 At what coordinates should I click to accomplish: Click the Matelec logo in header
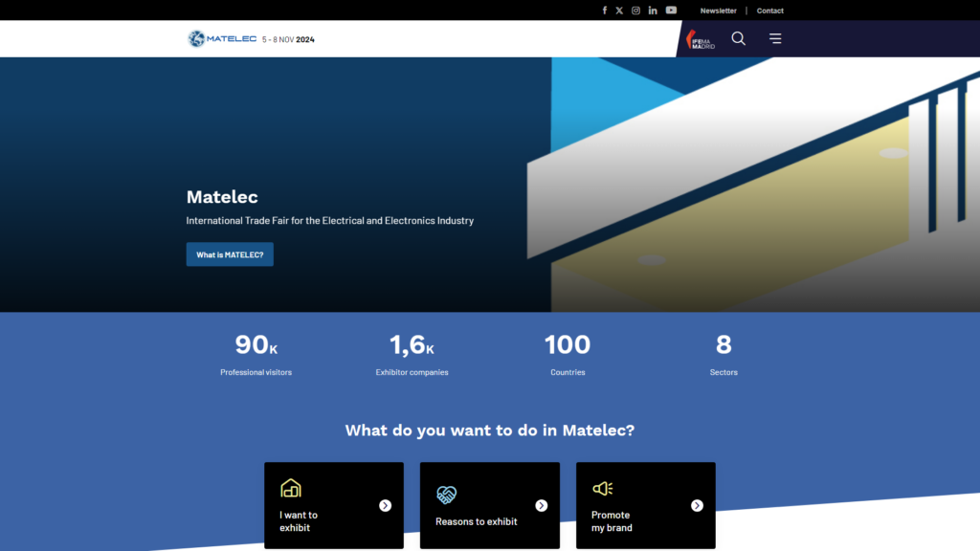pyautogui.click(x=222, y=38)
